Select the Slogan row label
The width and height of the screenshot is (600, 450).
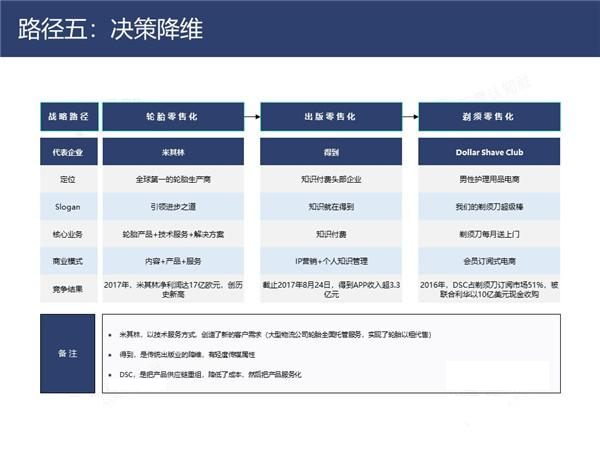67,206
